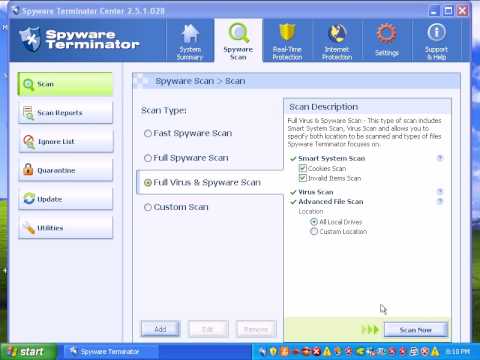Go to the Internet Protection tab
This screenshot has height=360, width=480.
pos(337,41)
